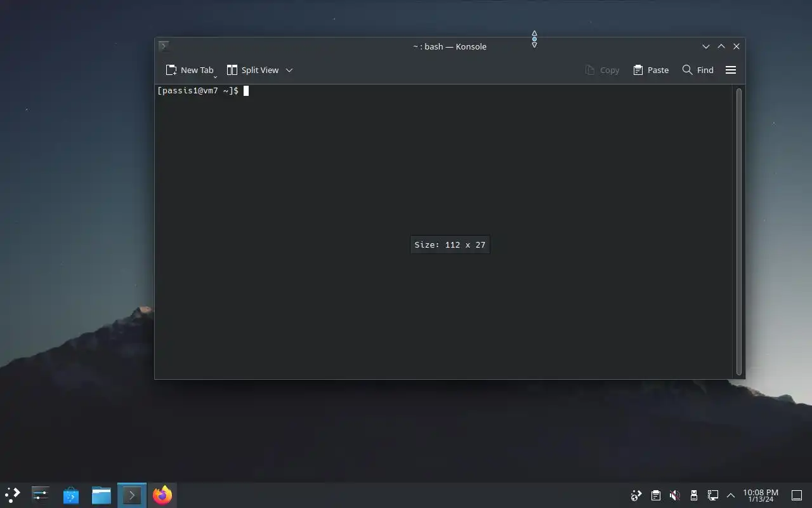Click the Copy toolbar button

tap(602, 70)
